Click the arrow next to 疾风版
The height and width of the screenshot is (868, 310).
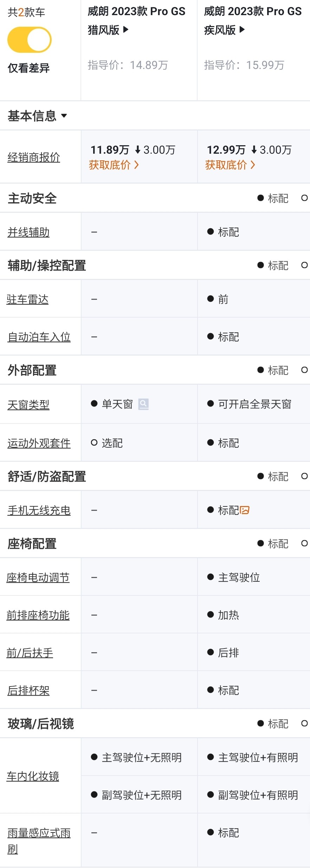click(242, 30)
